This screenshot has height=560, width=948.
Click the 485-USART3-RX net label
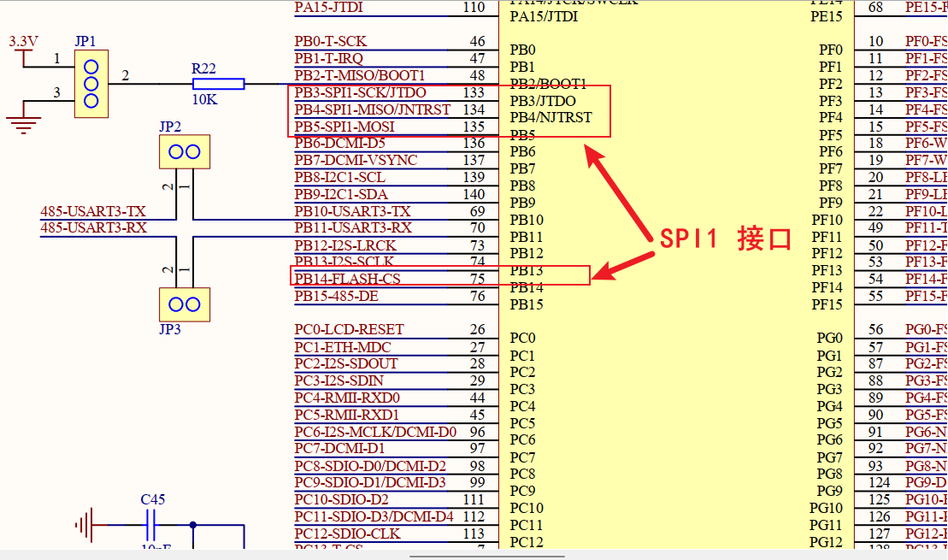point(93,228)
